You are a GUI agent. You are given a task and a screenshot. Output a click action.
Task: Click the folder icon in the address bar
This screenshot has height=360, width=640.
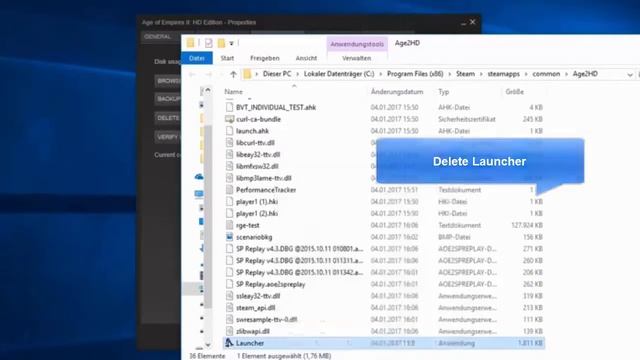(x=247, y=74)
